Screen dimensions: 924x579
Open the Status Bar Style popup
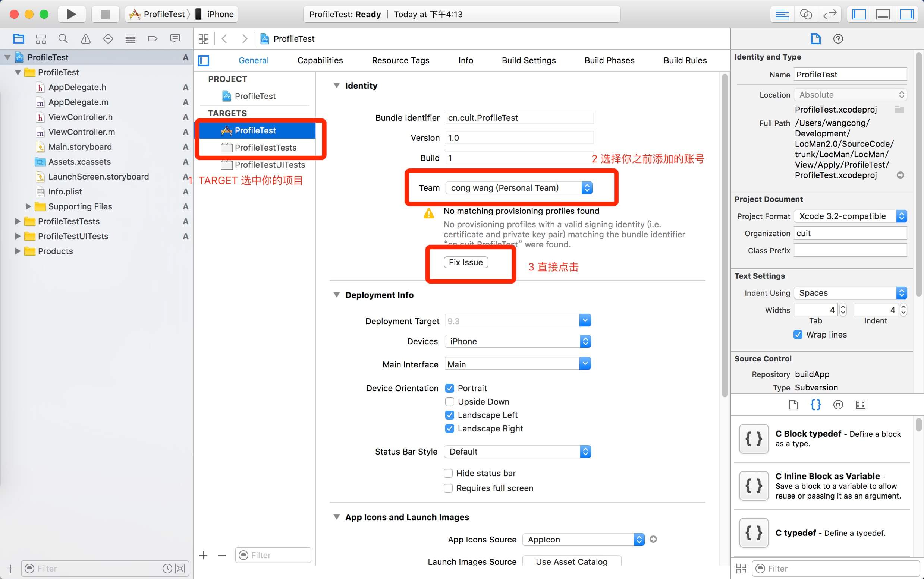pyautogui.click(x=518, y=452)
